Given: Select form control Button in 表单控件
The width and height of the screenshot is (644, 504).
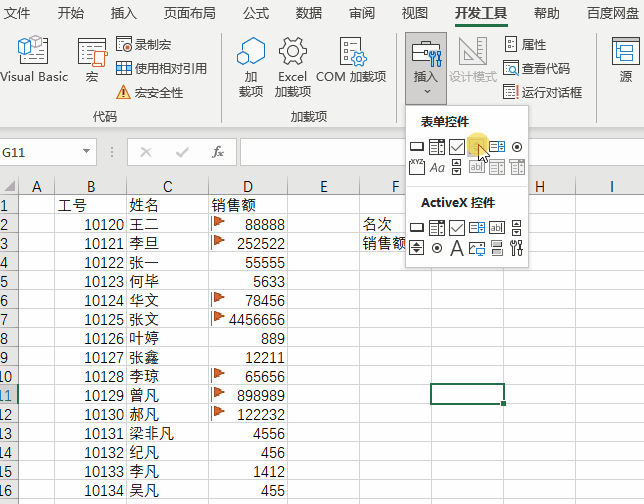Looking at the screenshot, I should point(417,147).
